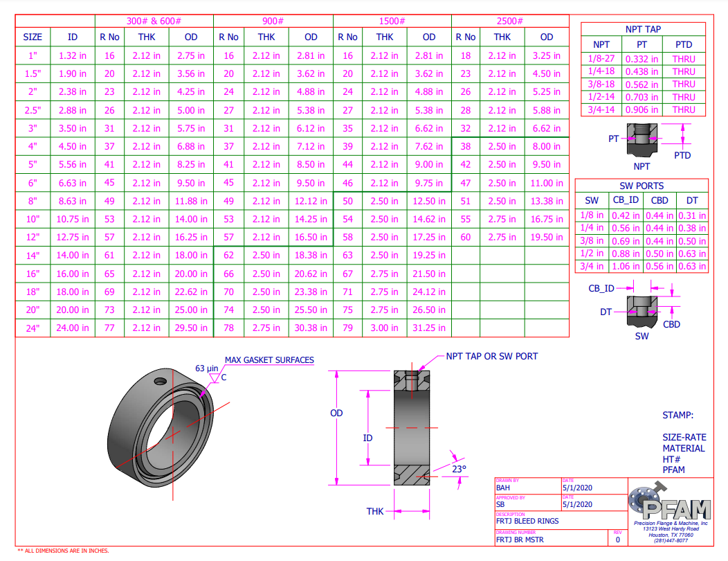Click the "MAX GASKET SURFACES" label
This screenshot has height=561, width=728.
point(269,360)
